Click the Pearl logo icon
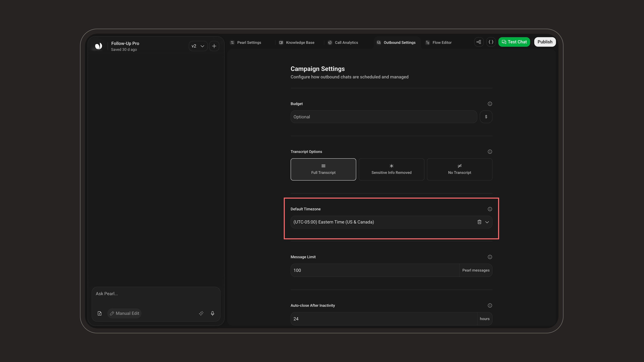Image resolution: width=644 pixels, height=362 pixels. coord(98,46)
